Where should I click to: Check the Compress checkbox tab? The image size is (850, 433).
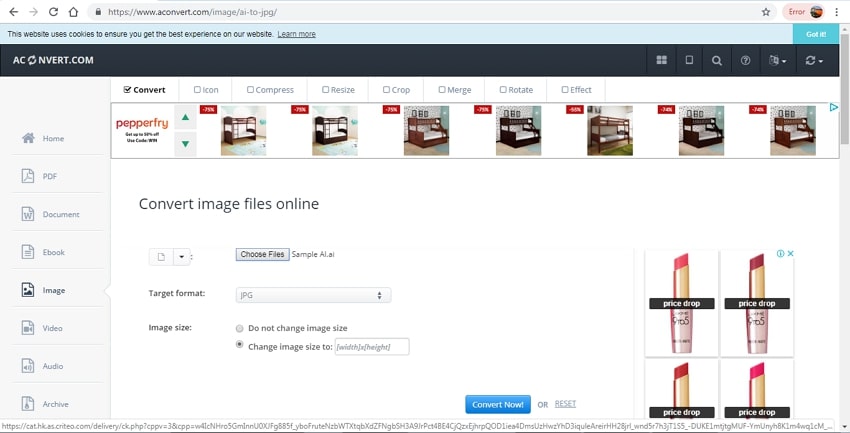coord(251,90)
